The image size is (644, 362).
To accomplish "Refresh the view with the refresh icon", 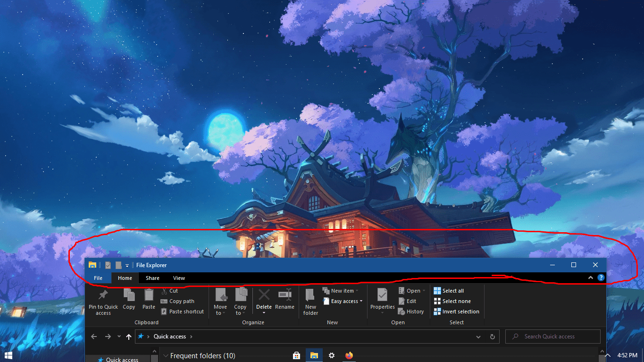I will coord(492,336).
